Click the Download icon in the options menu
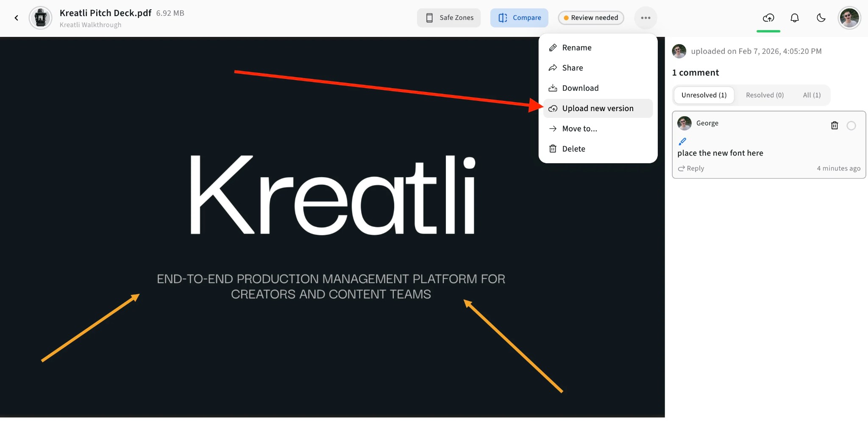This screenshot has width=868, height=424. [553, 88]
